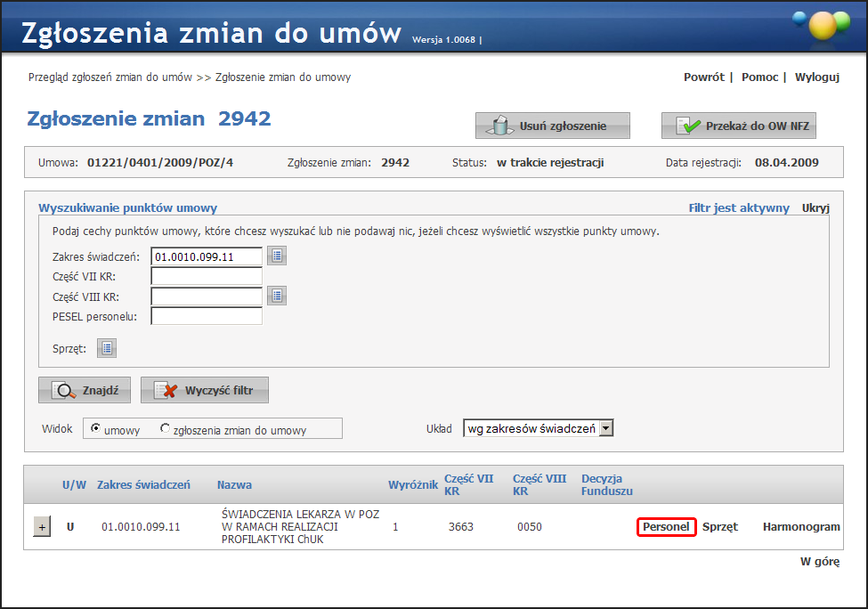Open the Układ dropdown list
Screen dimensions: 868x609
[x=606, y=429]
